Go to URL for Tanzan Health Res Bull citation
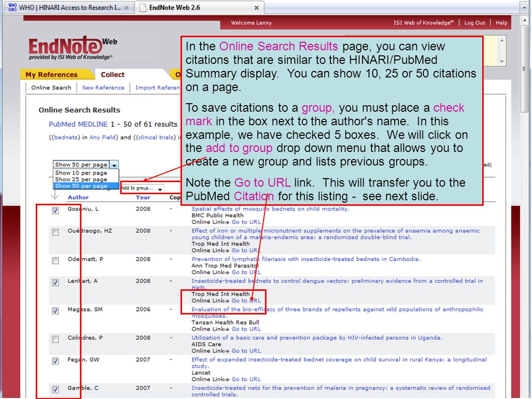Viewport: 532px width, 399px height. click(x=246, y=329)
